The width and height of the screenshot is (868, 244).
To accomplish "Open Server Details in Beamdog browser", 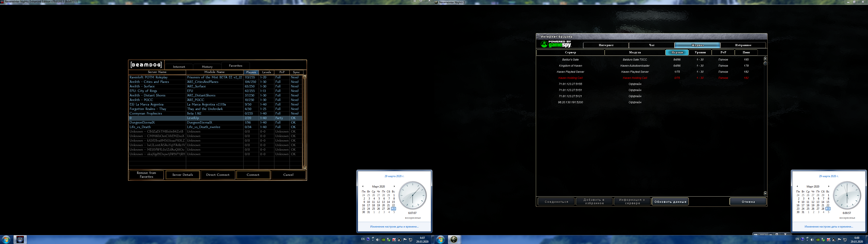I will pos(183,175).
